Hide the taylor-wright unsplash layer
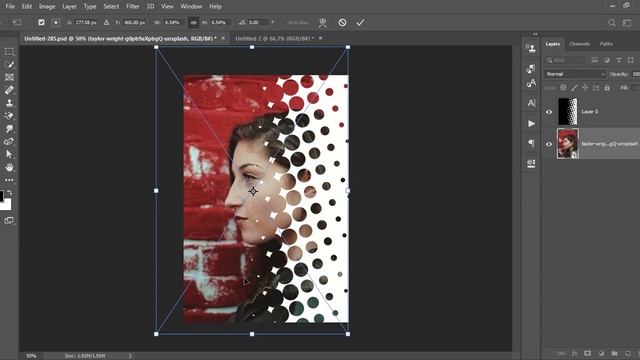Screen dimensions: 640x360 (x=549, y=144)
